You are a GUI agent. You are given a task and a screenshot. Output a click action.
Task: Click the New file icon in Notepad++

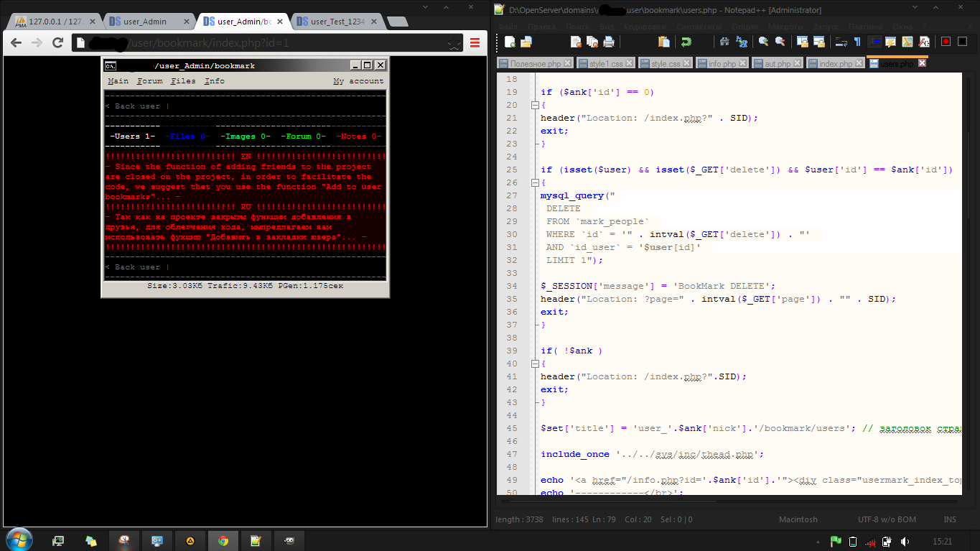click(x=510, y=42)
